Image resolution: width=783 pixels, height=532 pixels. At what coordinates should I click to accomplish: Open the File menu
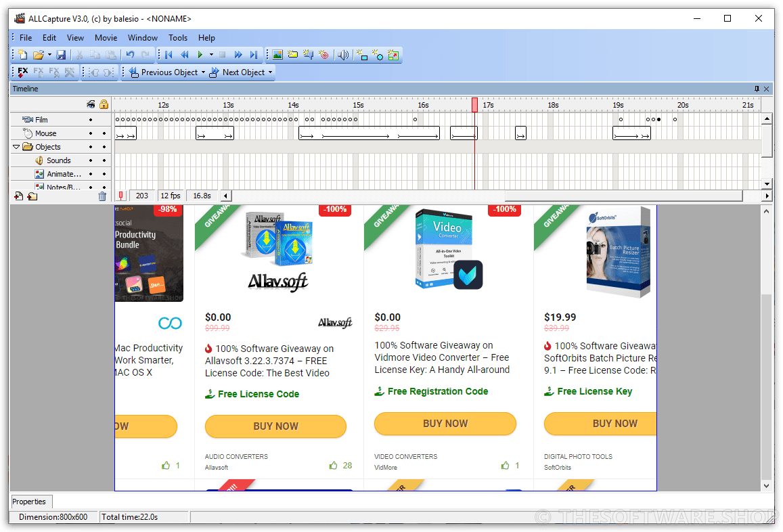[x=26, y=37]
